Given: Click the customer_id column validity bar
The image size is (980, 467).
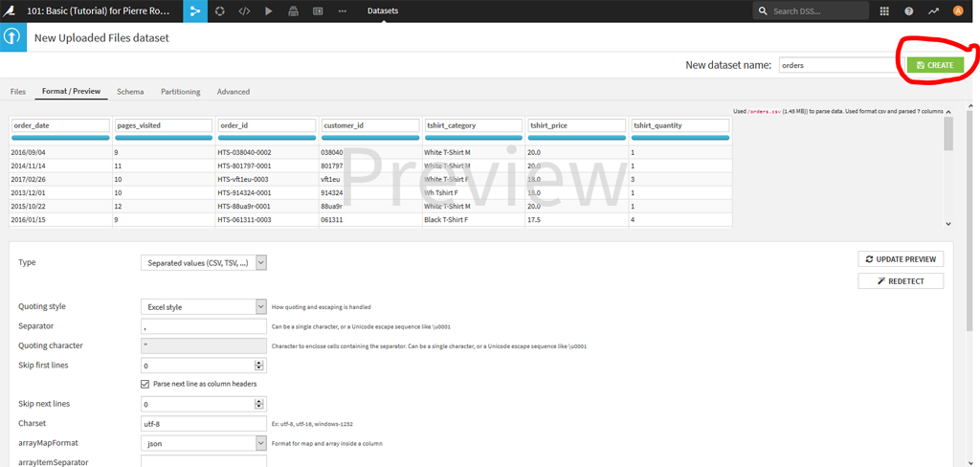Looking at the screenshot, I should click(370, 138).
